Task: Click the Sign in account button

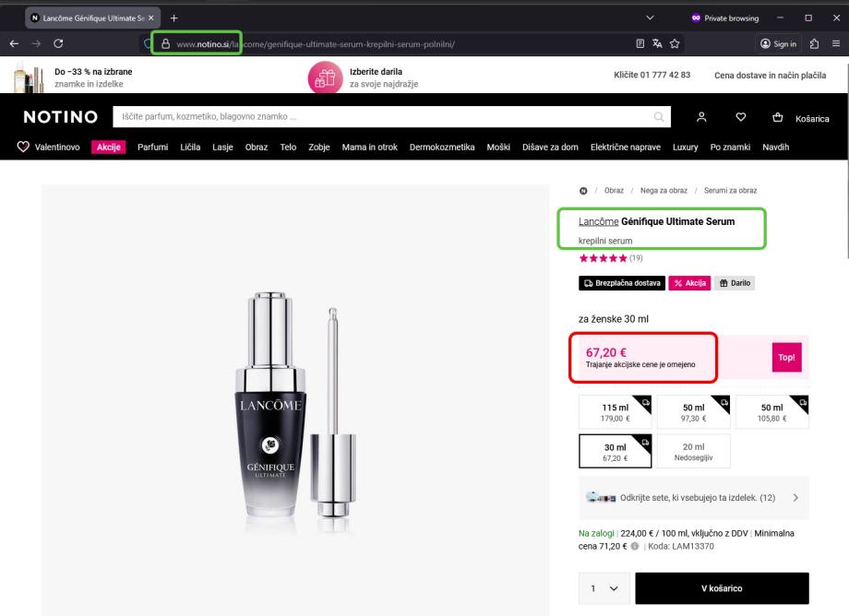Action: tap(778, 44)
